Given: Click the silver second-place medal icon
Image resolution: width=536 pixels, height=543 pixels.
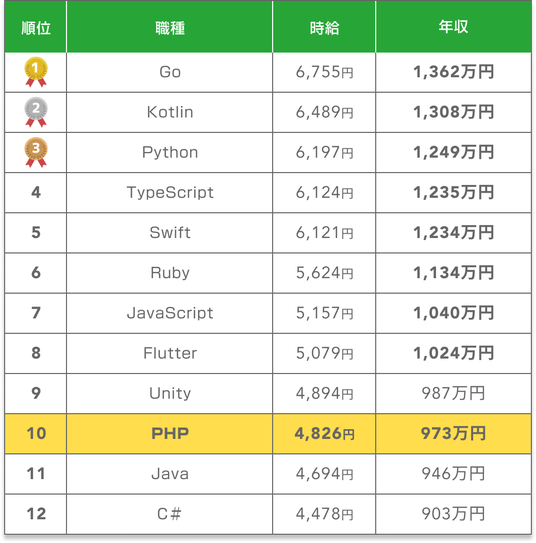Looking at the screenshot, I should (x=36, y=112).
